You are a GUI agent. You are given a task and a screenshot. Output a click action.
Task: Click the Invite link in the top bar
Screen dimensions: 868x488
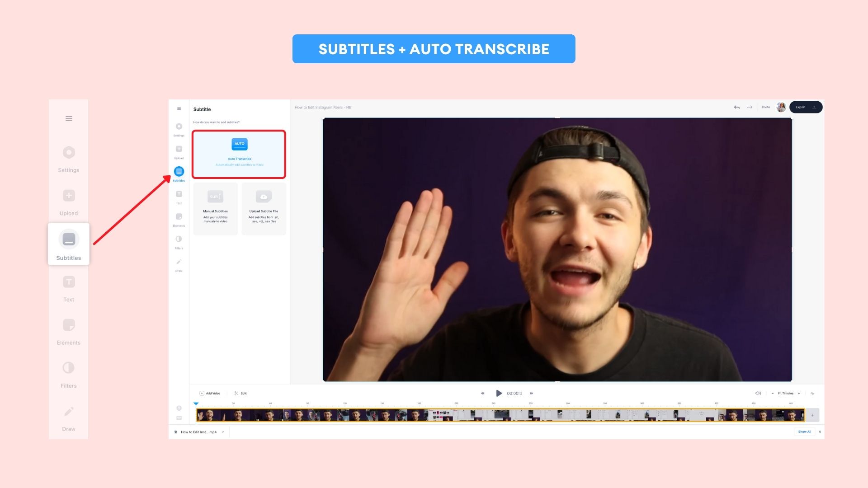766,107
